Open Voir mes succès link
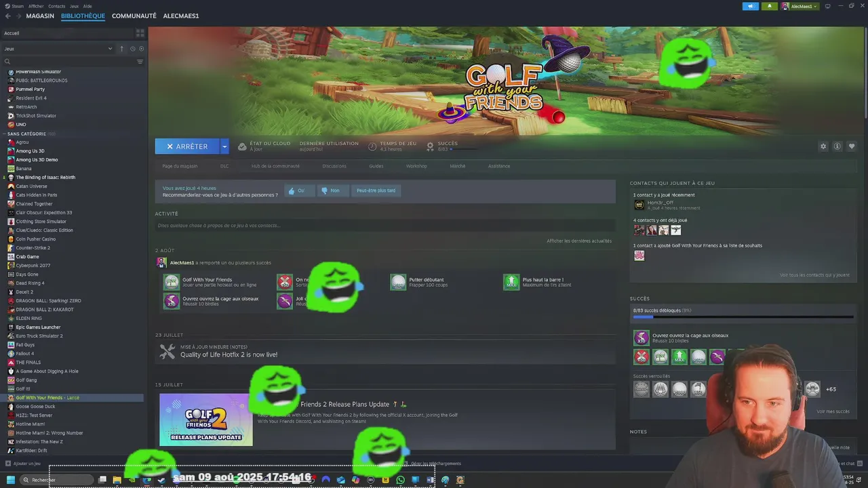 click(x=833, y=411)
